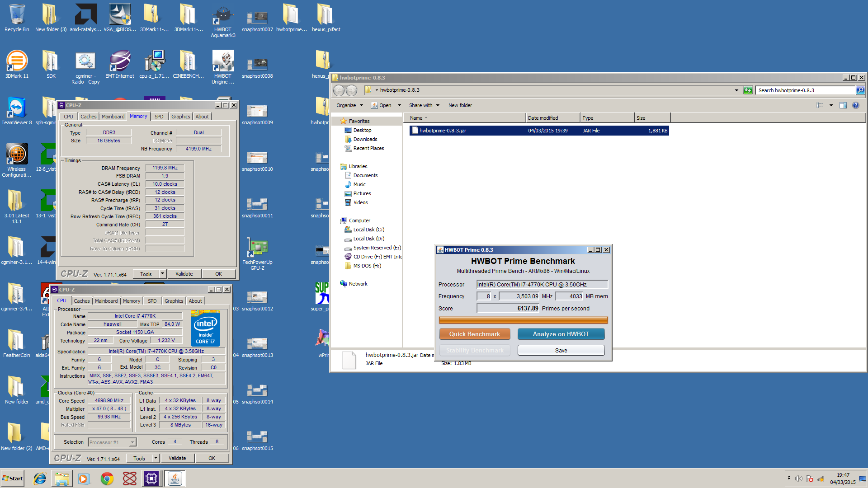
Task: Open the EMT Internet desktop shortcut
Action: [x=120, y=64]
